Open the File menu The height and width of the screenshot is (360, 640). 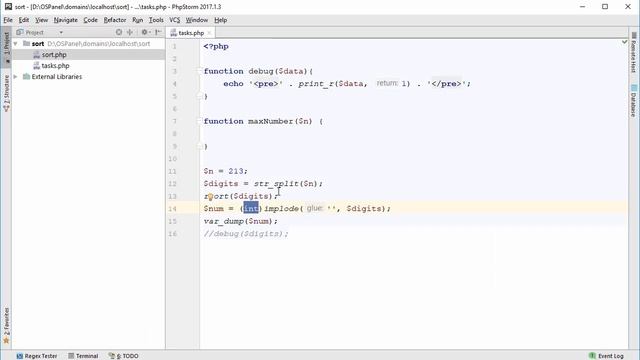pos(8,20)
